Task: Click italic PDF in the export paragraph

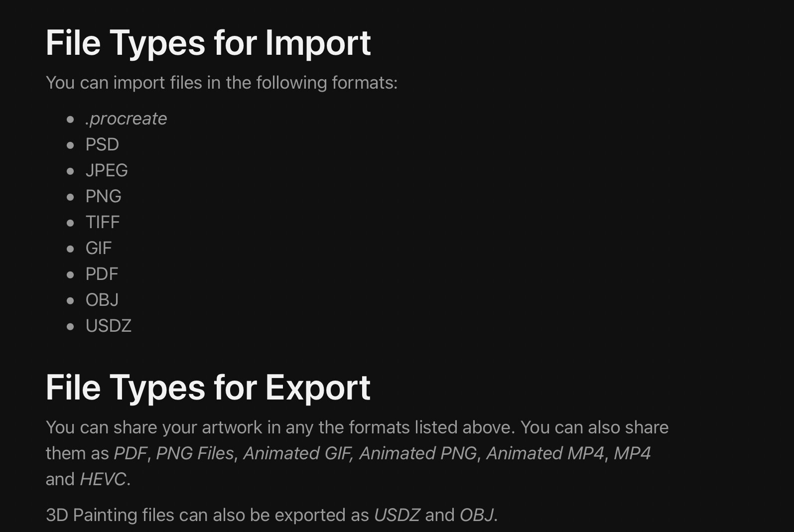Action: [x=130, y=453]
